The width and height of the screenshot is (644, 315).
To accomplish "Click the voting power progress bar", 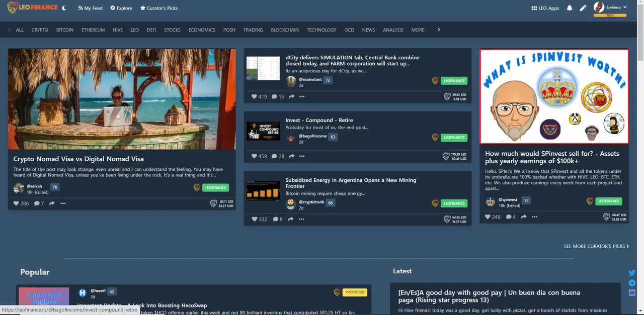I will [610, 16].
